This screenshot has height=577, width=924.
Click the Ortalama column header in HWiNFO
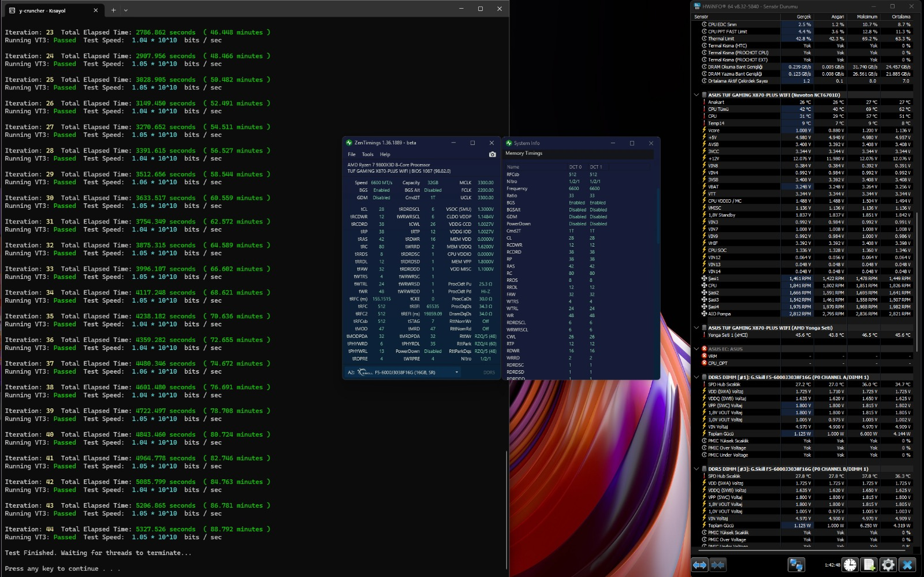tap(896, 17)
